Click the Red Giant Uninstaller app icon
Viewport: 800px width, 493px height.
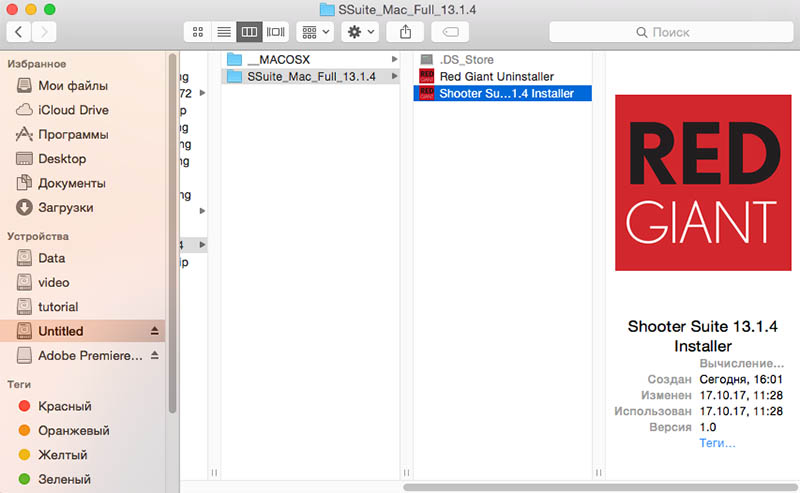coord(427,77)
